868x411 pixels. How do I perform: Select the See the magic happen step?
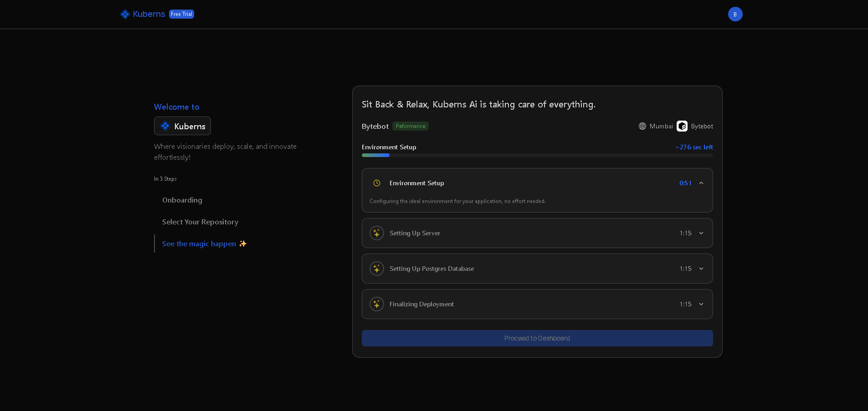[x=199, y=244]
